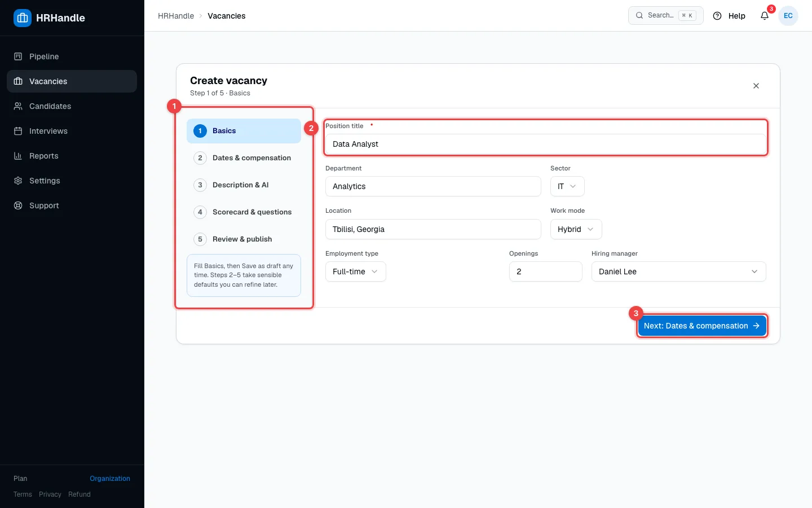Open the EC user avatar menu
This screenshot has height=508, width=812.
pos(788,16)
